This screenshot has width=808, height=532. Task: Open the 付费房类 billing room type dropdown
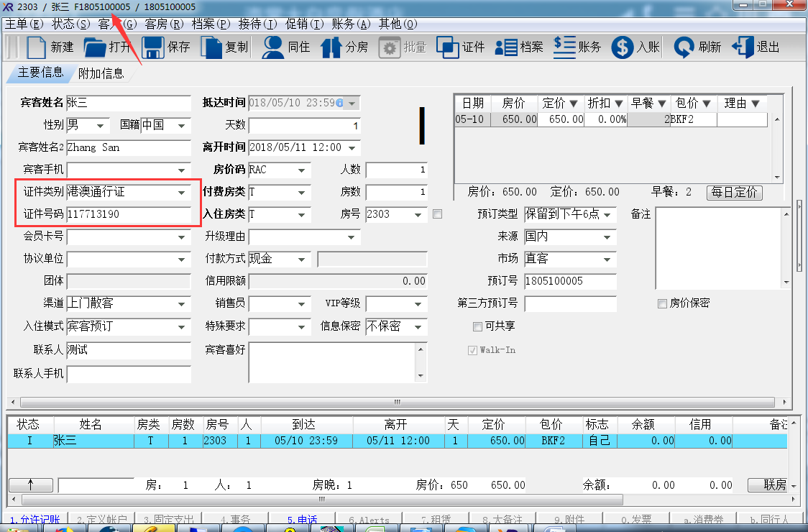coord(301,192)
